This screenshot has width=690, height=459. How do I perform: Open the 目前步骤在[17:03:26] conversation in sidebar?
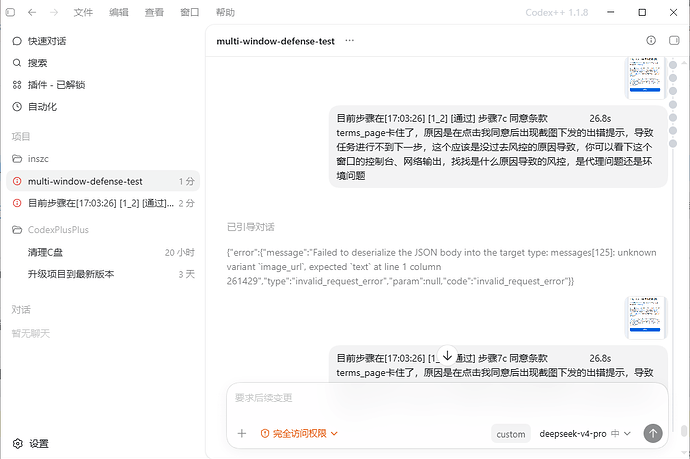103,203
